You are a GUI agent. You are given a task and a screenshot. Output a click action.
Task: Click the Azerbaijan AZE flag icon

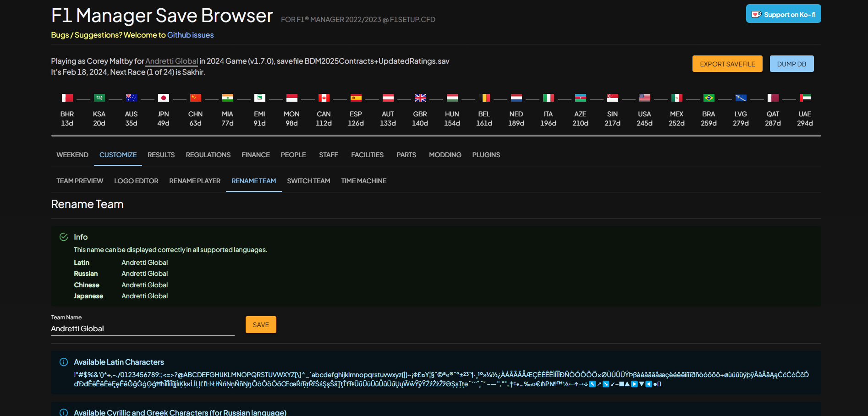pyautogui.click(x=580, y=98)
